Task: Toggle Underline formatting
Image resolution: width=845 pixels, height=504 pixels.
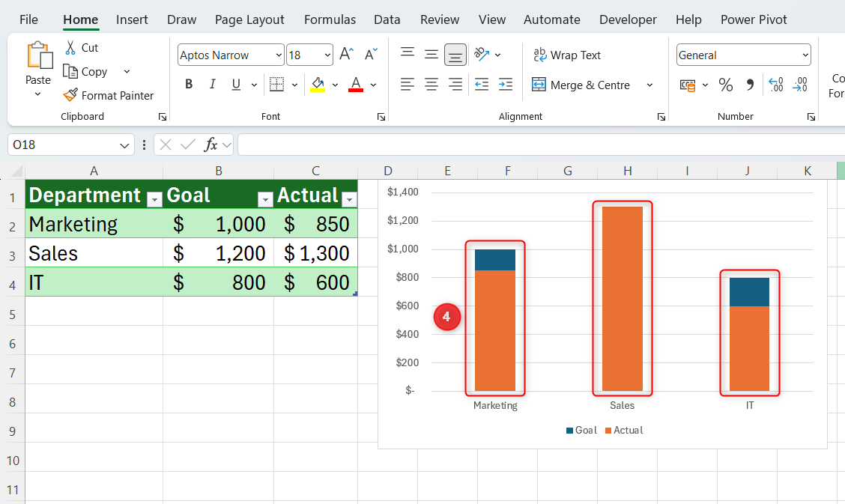Action: [235, 85]
